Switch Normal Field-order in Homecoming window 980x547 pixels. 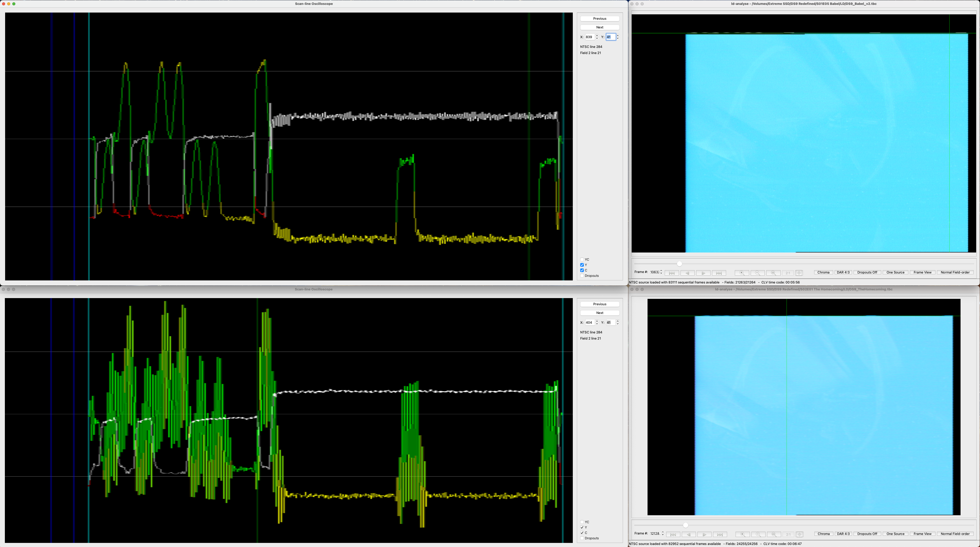coord(955,534)
